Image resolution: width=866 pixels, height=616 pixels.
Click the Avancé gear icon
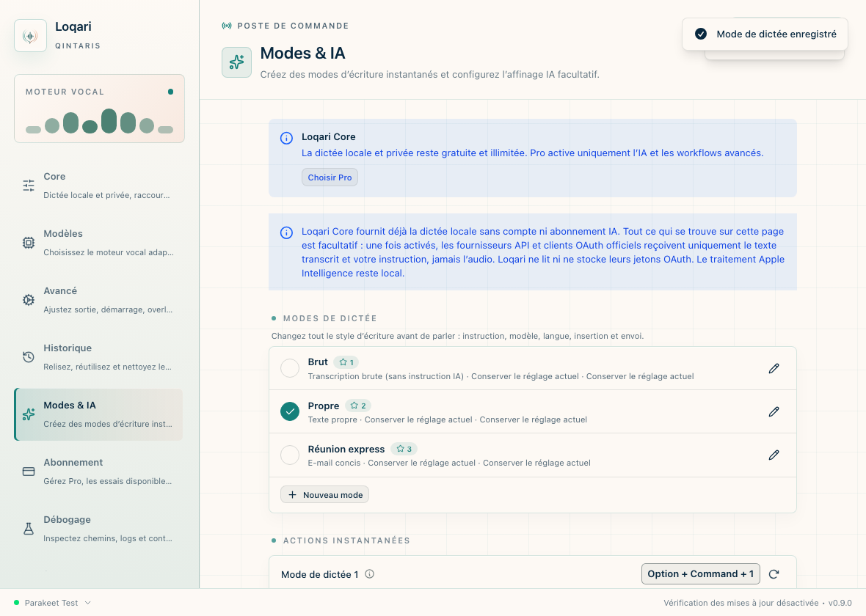click(x=29, y=300)
